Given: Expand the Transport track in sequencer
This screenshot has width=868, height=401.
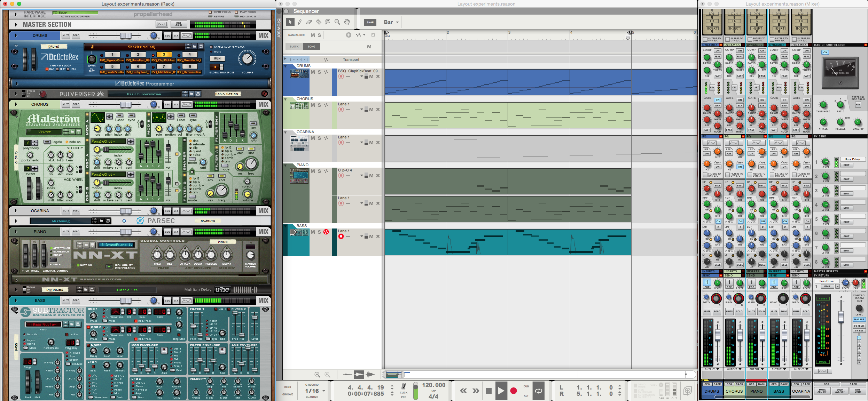Looking at the screenshot, I should [285, 59].
